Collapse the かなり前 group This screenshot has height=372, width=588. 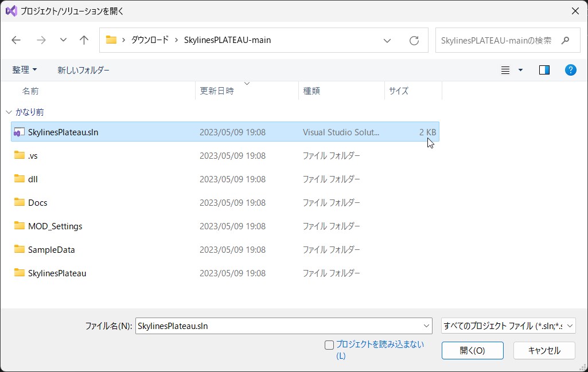pos(9,112)
